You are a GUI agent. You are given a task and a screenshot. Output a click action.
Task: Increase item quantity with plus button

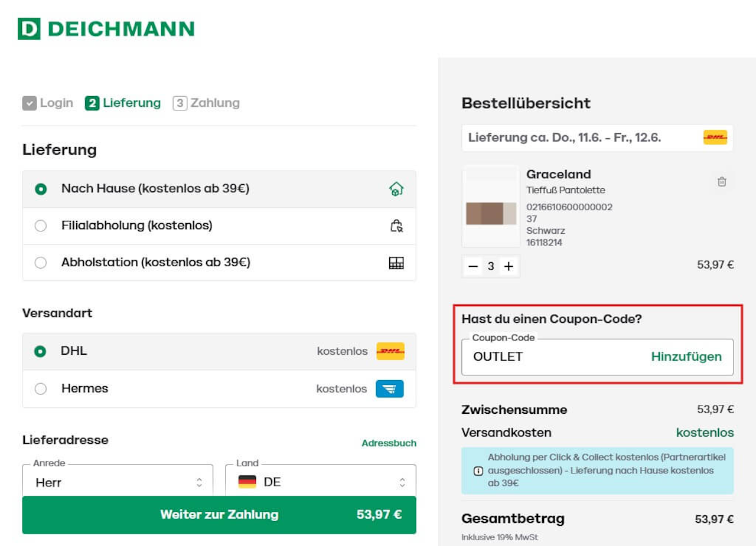pos(508,266)
